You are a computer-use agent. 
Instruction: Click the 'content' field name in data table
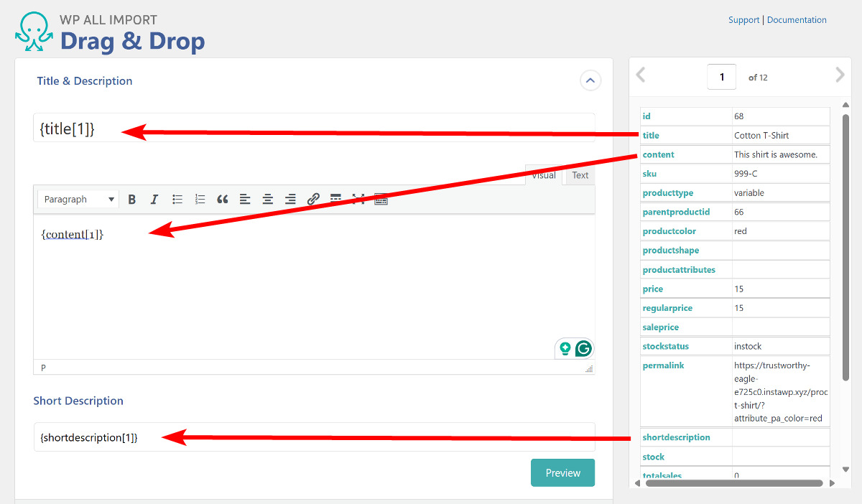point(658,154)
